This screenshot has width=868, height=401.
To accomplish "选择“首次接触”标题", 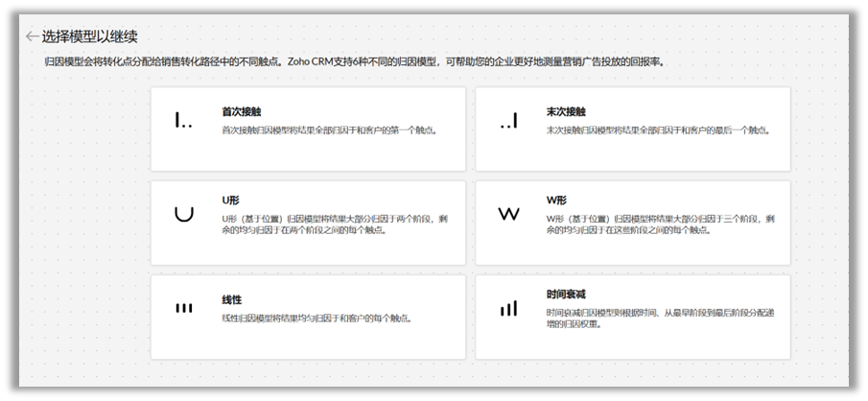I will [x=240, y=111].
